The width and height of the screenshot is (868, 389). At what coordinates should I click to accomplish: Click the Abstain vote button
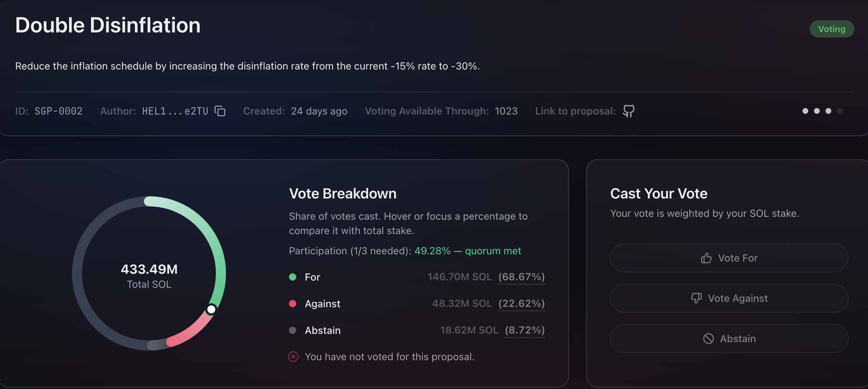729,339
